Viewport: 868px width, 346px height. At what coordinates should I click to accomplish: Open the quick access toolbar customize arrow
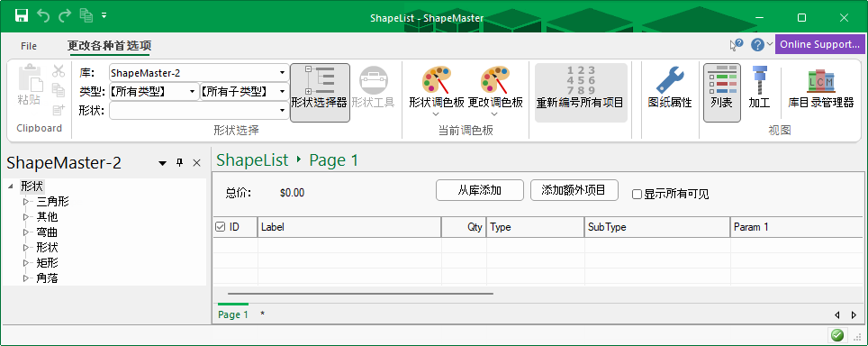(x=104, y=15)
